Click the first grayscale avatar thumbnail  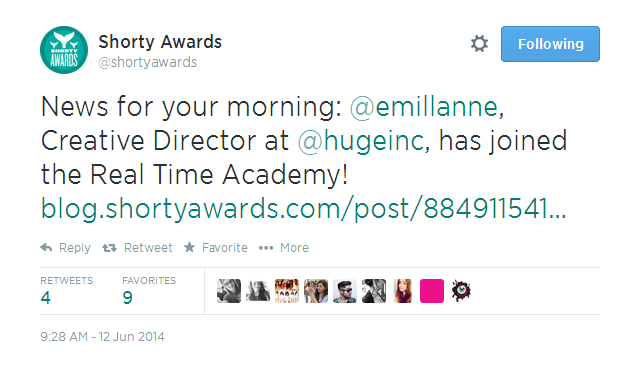pyautogui.click(x=229, y=291)
